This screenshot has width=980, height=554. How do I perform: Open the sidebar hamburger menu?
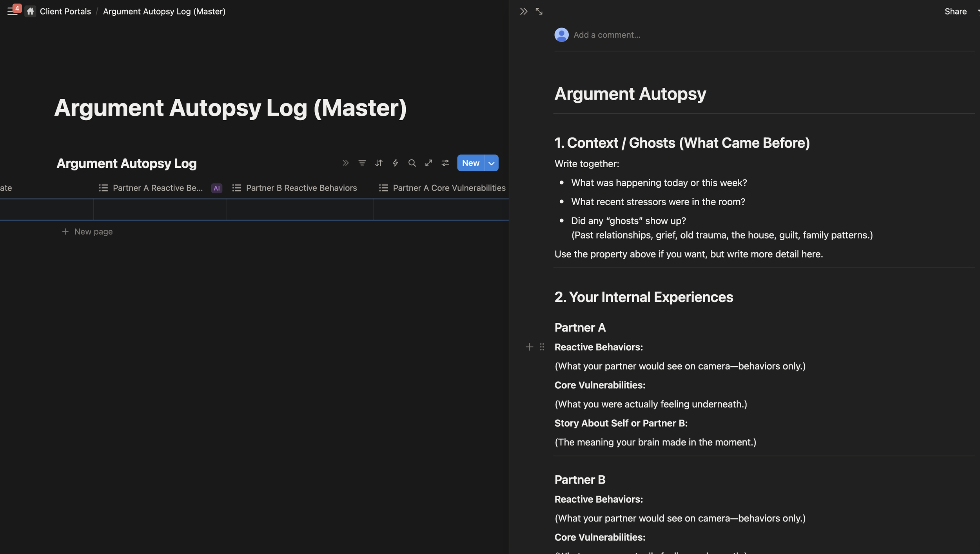point(12,11)
